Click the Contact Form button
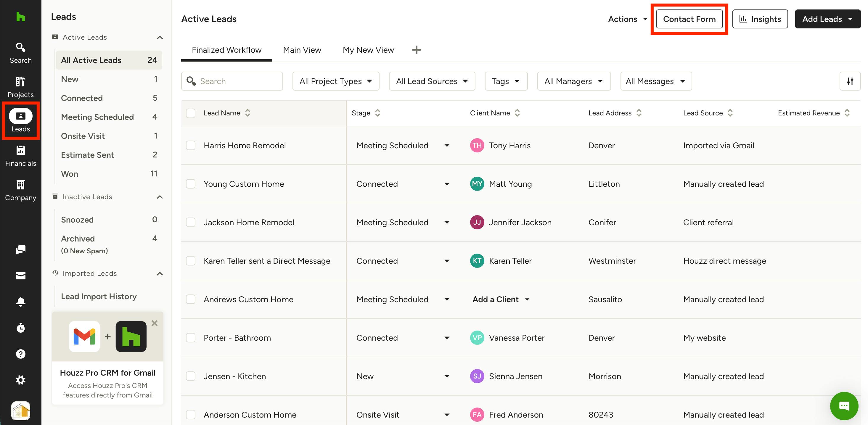 coord(689,19)
